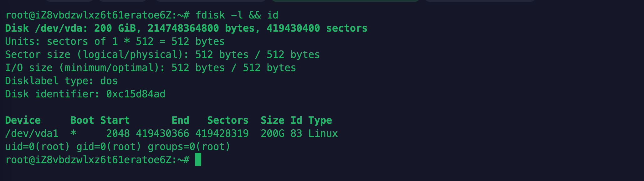
Task: Click the green cursor block at prompt
Action: [x=198, y=160]
